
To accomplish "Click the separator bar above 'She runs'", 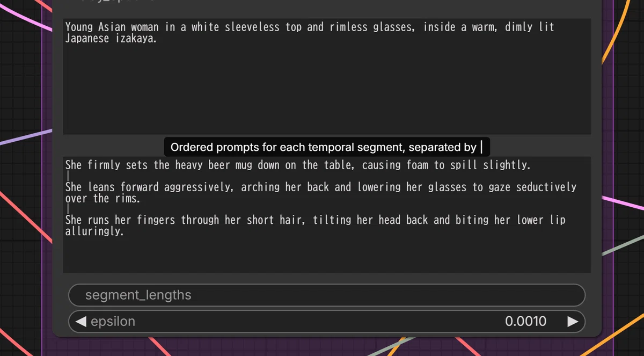I will pos(68,209).
